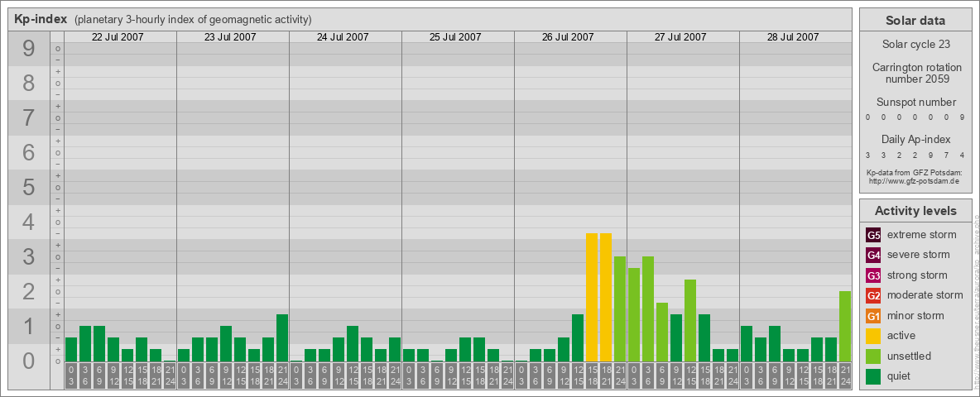The image size is (980, 397).
Task: Click the 'unsettled' legend label text
Action: (x=909, y=356)
